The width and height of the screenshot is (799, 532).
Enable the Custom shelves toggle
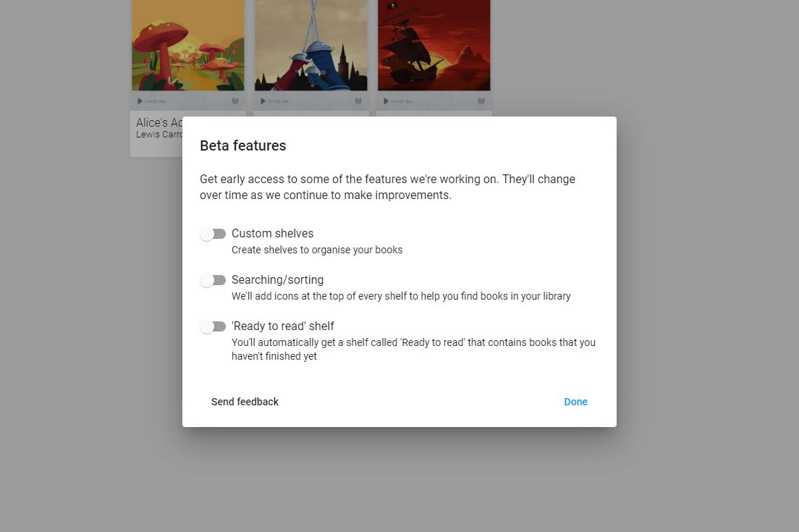click(x=213, y=234)
